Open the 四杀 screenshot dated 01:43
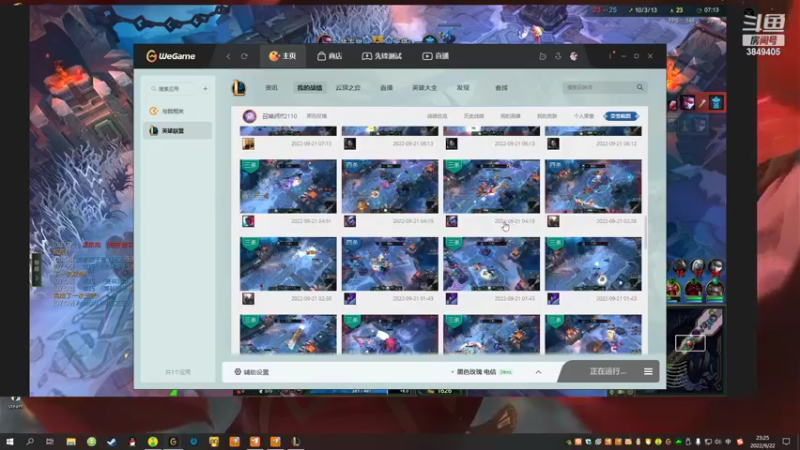 tap(390, 264)
